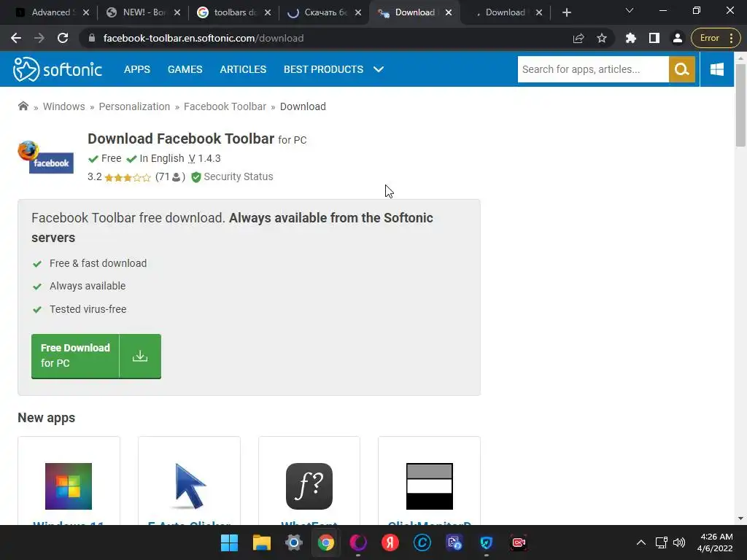
Task: Click the search field for apps
Action: pyautogui.click(x=593, y=69)
